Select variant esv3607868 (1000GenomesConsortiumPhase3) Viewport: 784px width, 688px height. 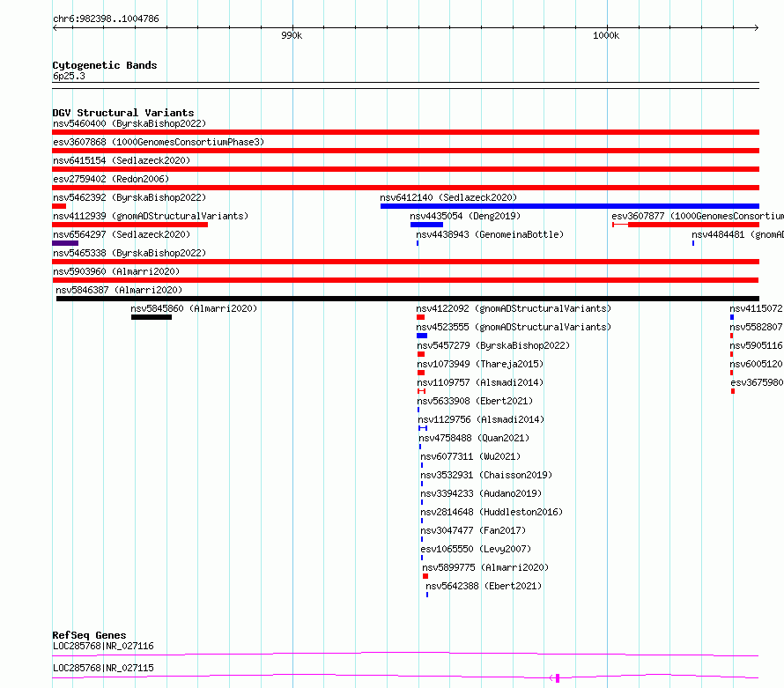(159, 142)
